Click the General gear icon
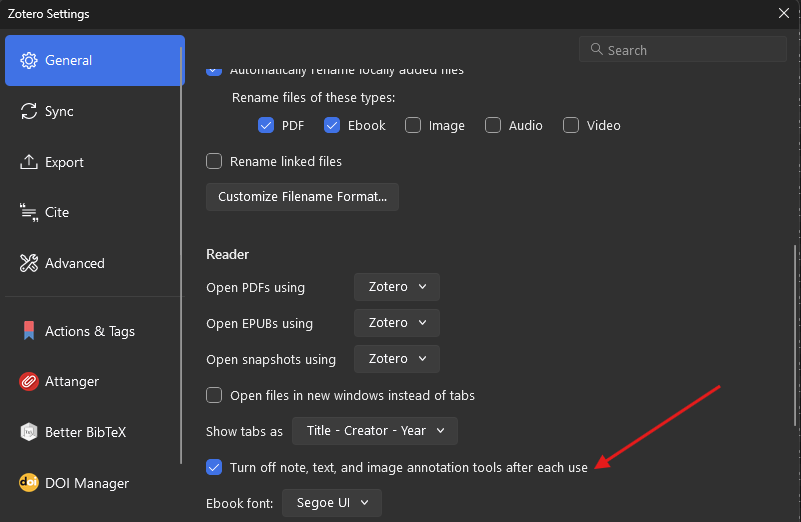This screenshot has width=801, height=522. tap(29, 60)
